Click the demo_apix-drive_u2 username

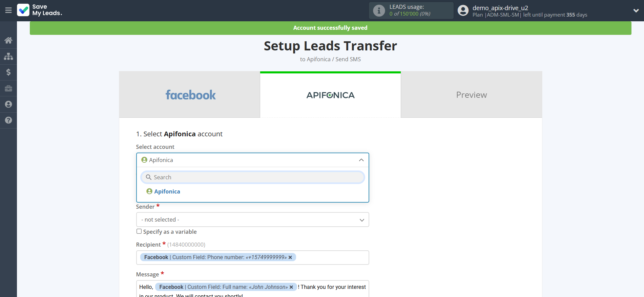pyautogui.click(x=500, y=8)
